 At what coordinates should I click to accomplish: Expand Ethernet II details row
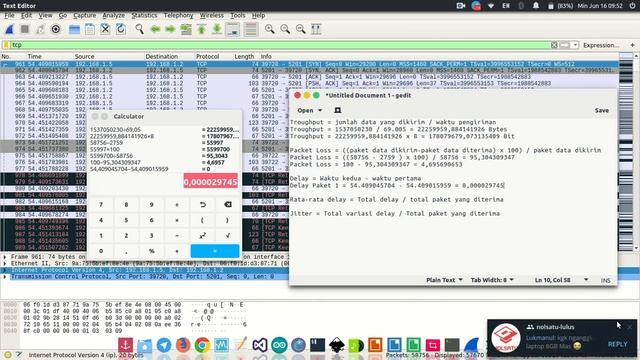5,263
